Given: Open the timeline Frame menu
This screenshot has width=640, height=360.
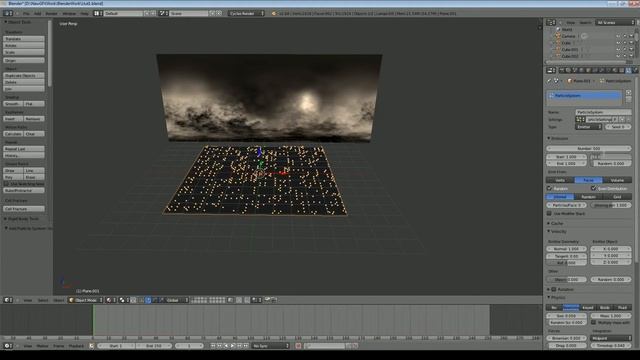Looking at the screenshot, I should (58, 346).
